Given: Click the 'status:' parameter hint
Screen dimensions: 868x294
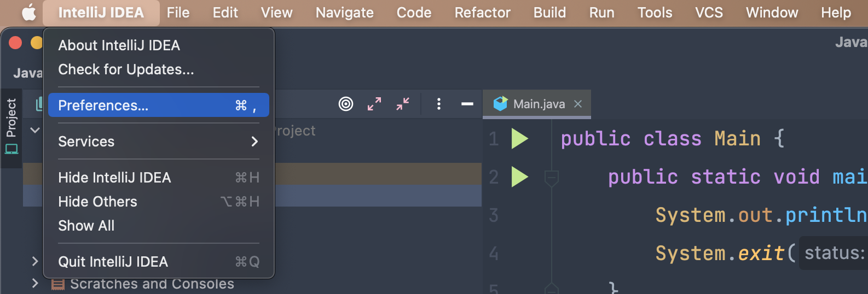Looking at the screenshot, I should [x=834, y=253].
